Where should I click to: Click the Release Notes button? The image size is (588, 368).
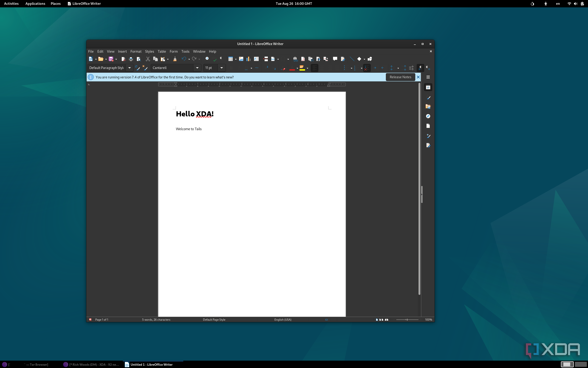pyautogui.click(x=400, y=77)
